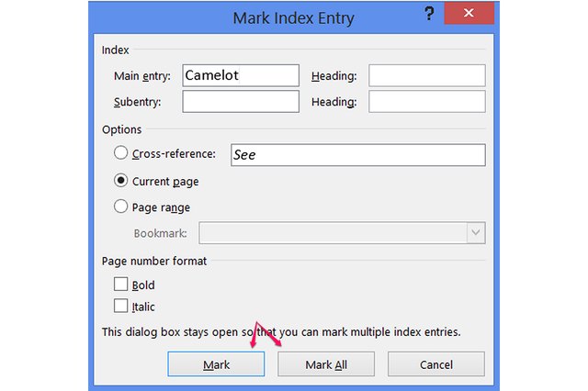The width and height of the screenshot is (588, 391).
Task: Click the 'This dialog box stays open' message
Action: point(281,332)
